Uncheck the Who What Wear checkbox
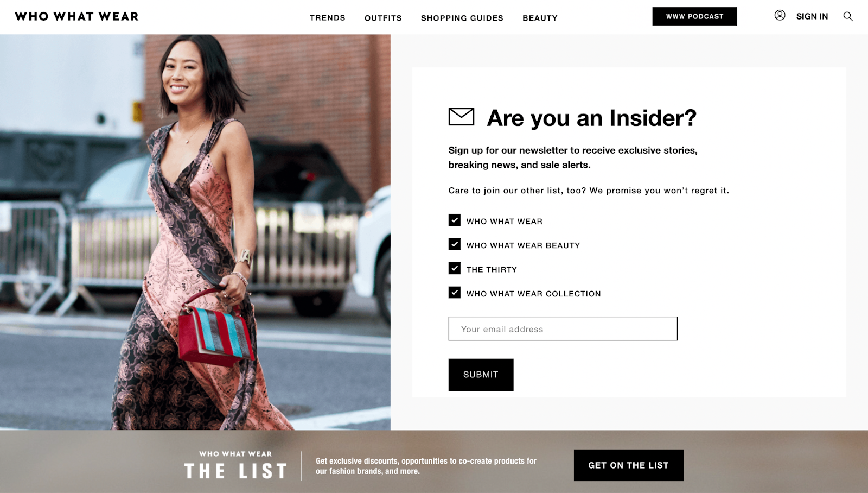The width and height of the screenshot is (868, 493). tap(455, 220)
